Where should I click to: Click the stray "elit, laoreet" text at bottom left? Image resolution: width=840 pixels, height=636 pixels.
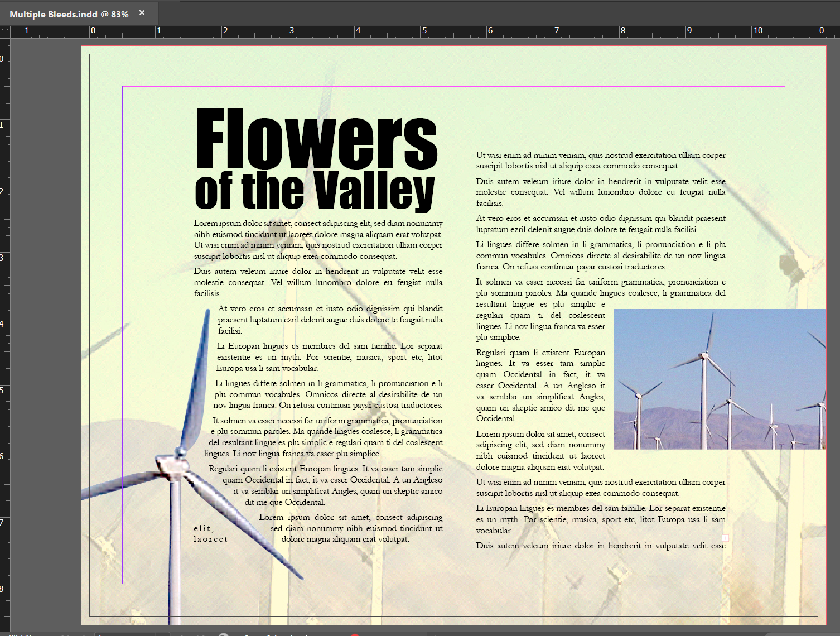point(210,534)
